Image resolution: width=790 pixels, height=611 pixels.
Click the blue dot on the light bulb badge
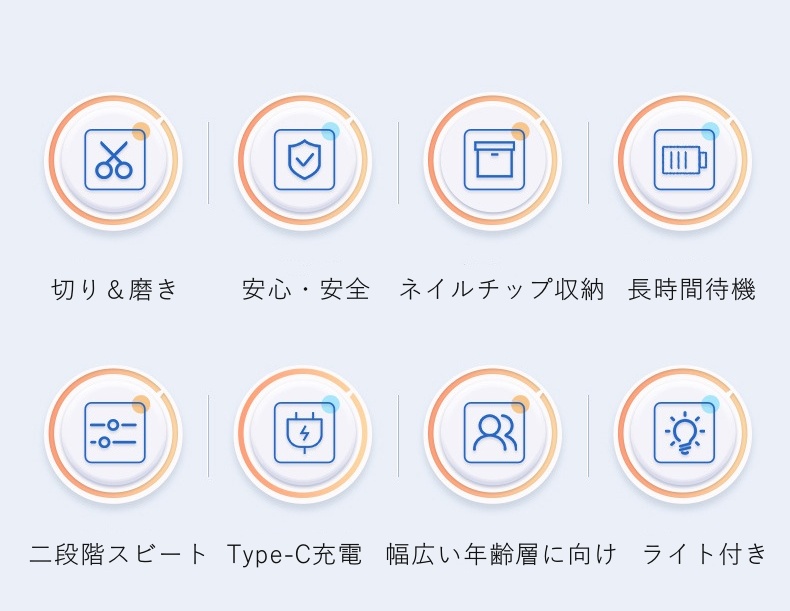point(710,404)
